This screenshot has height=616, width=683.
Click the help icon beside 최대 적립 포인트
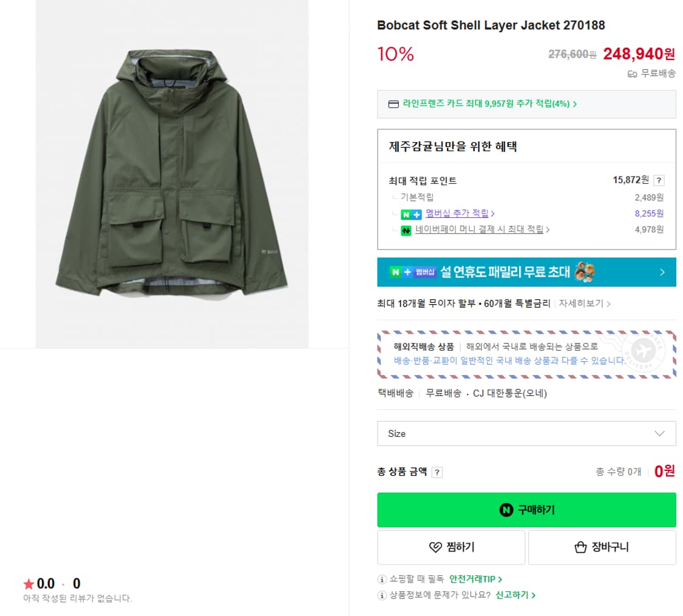pos(659,180)
